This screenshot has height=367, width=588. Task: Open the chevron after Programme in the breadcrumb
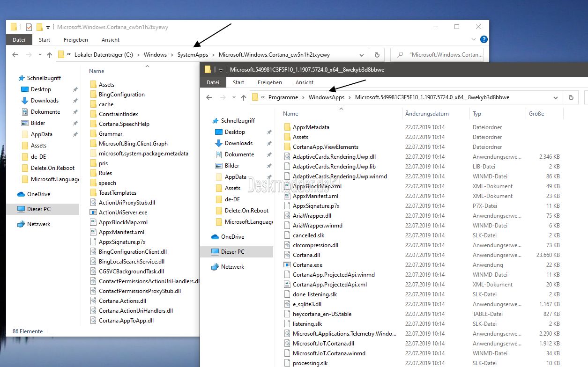click(303, 97)
